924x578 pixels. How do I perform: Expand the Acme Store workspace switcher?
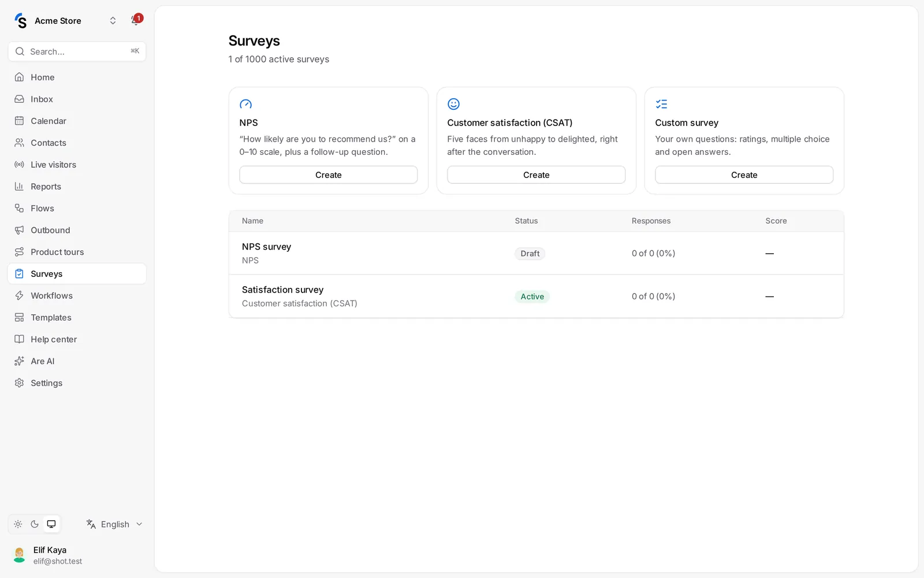113,21
